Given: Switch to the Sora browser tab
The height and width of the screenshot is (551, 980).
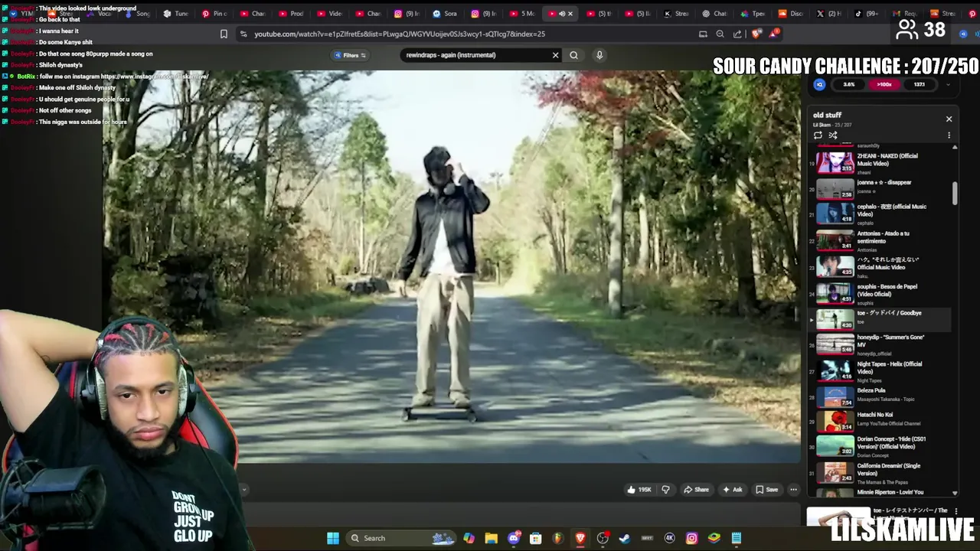Looking at the screenshot, I should 445,14.
